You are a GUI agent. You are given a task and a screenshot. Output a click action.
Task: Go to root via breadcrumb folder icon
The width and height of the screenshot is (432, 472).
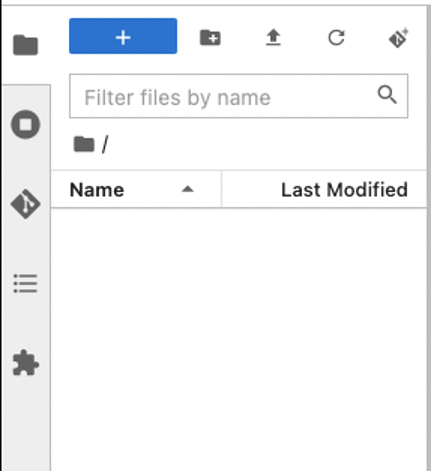coord(84,144)
